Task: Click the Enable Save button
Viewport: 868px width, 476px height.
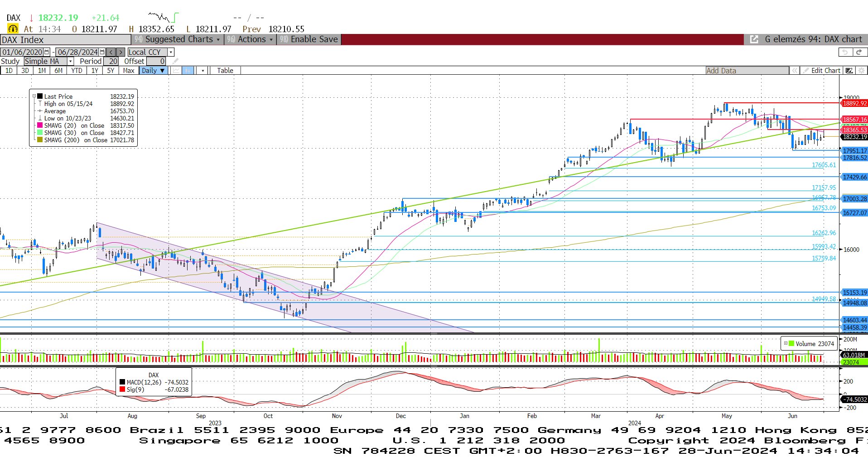Action: click(x=309, y=39)
